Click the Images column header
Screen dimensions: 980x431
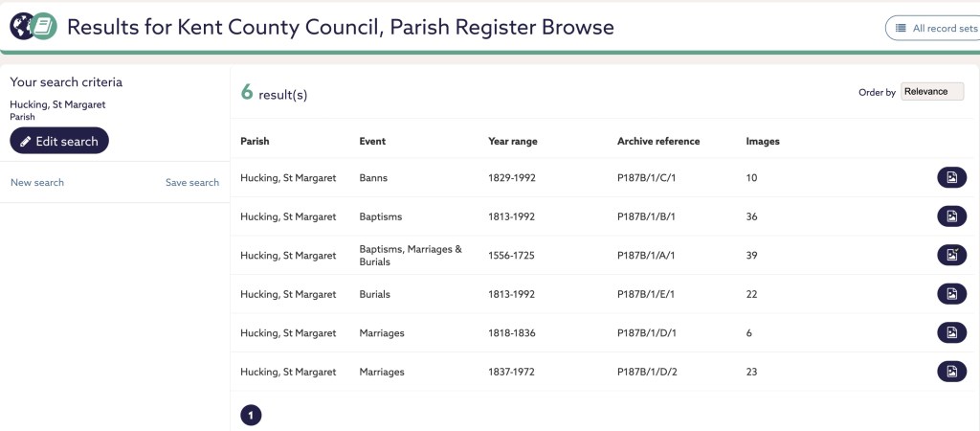[x=763, y=142]
